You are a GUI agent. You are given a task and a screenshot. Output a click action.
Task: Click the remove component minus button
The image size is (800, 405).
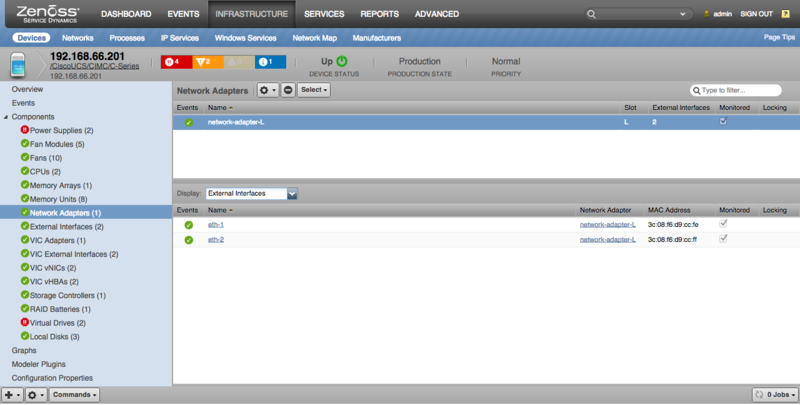coord(288,90)
